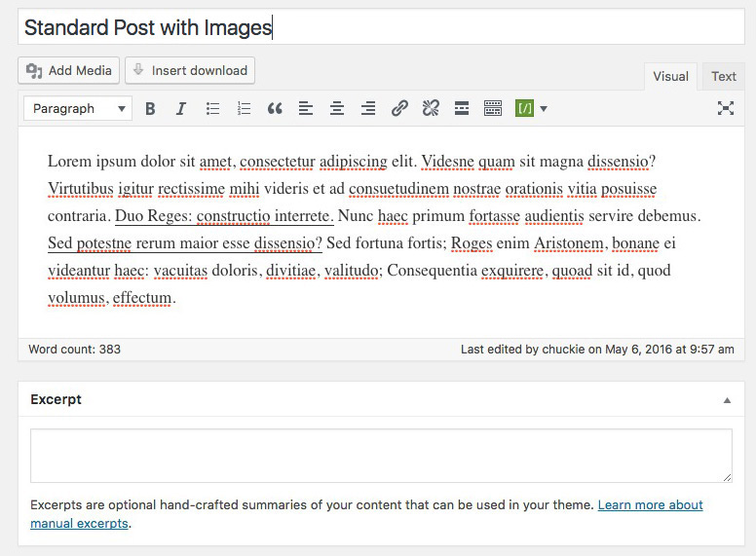Collapse the Excerpt panel

726,400
